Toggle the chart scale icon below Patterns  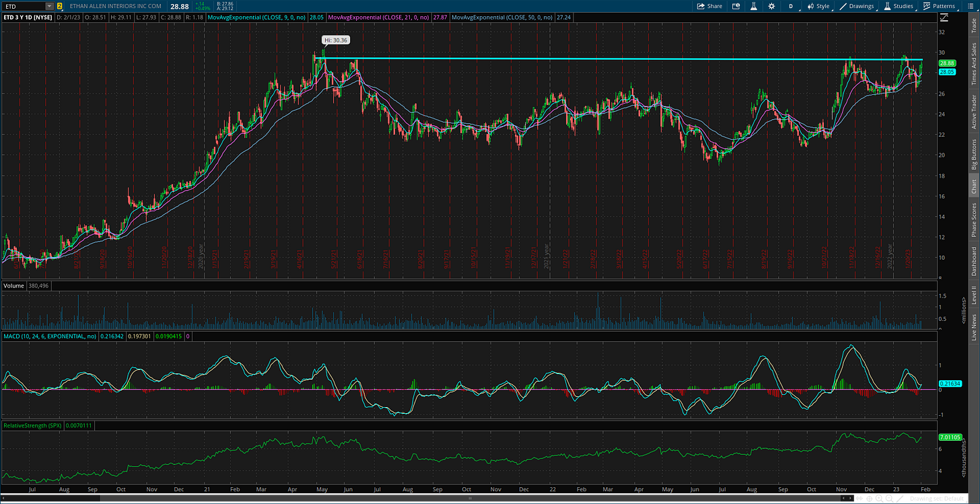946,16
